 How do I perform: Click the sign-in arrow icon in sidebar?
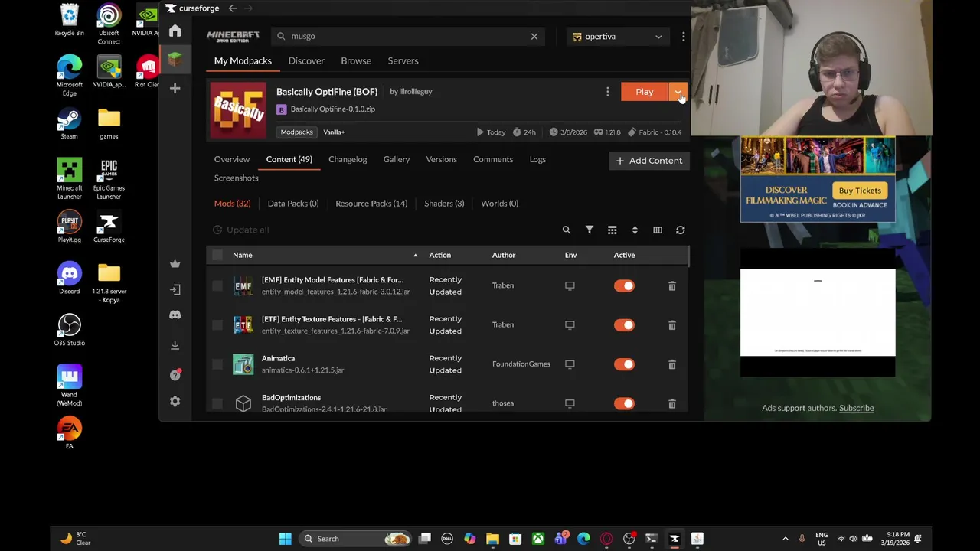coord(175,289)
